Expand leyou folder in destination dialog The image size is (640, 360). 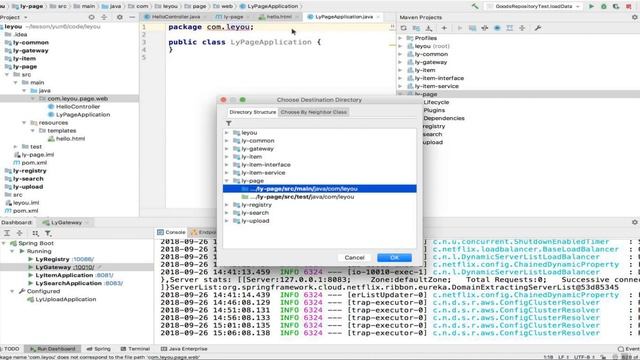(227, 133)
